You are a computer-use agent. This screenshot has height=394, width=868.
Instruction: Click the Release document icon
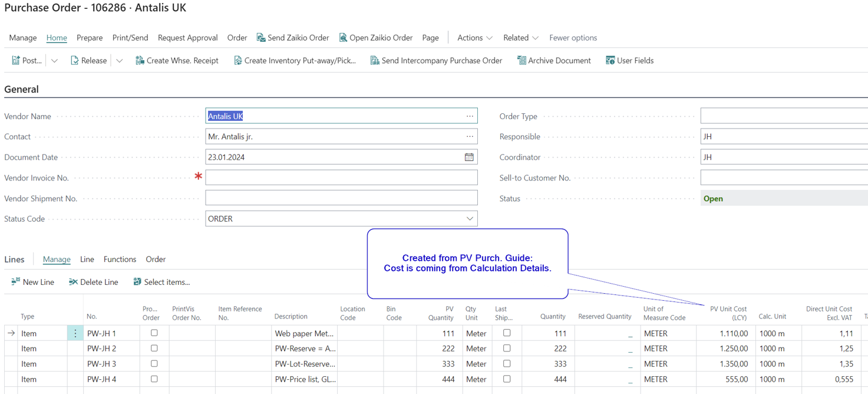[74, 61]
